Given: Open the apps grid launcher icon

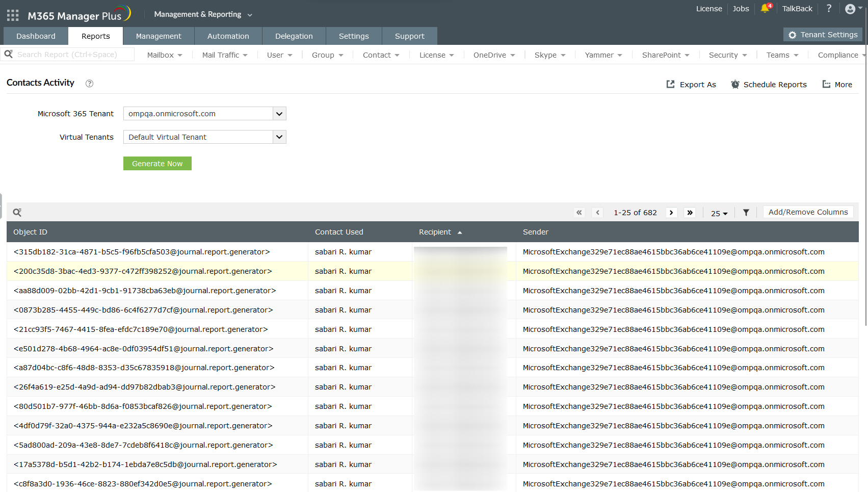Looking at the screenshot, I should [x=13, y=15].
